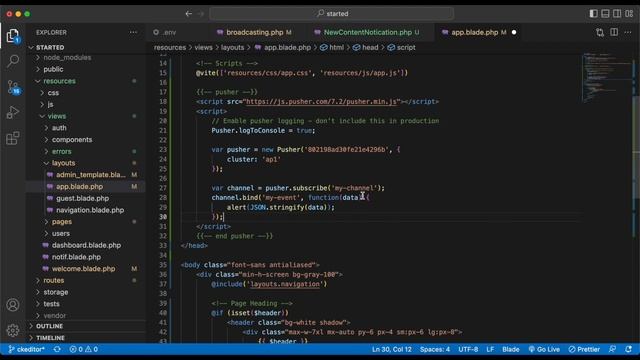This screenshot has width=640, height=360.
Task: Expand the js folder
Action: (x=86, y=104)
